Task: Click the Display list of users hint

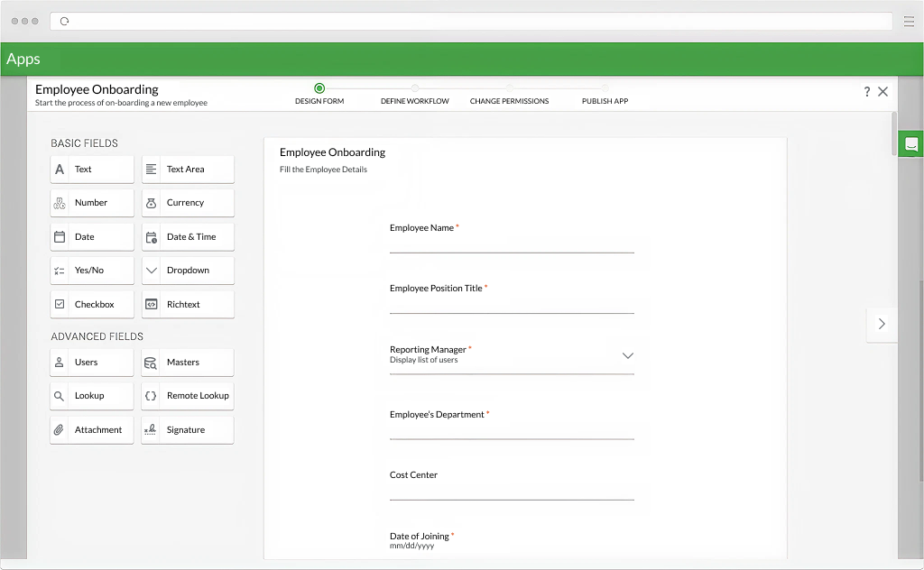Action: click(x=424, y=360)
